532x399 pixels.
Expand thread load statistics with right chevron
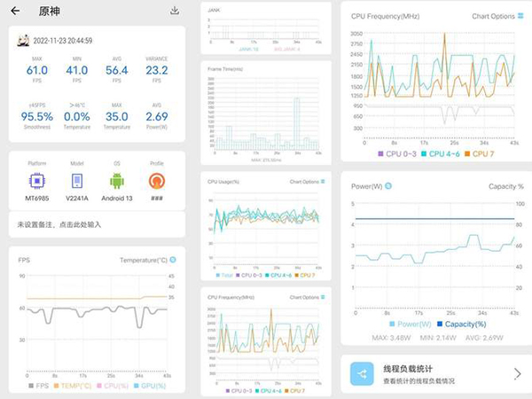click(x=517, y=374)
